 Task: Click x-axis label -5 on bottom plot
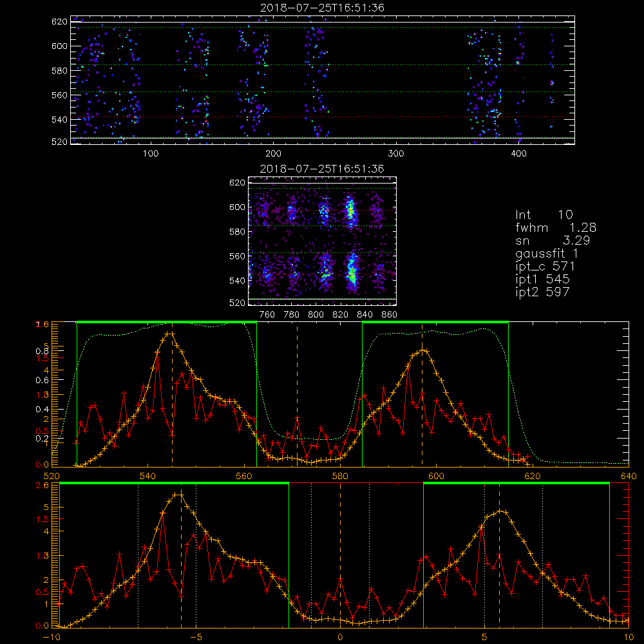pyautogui.click(x=196, y=638)
